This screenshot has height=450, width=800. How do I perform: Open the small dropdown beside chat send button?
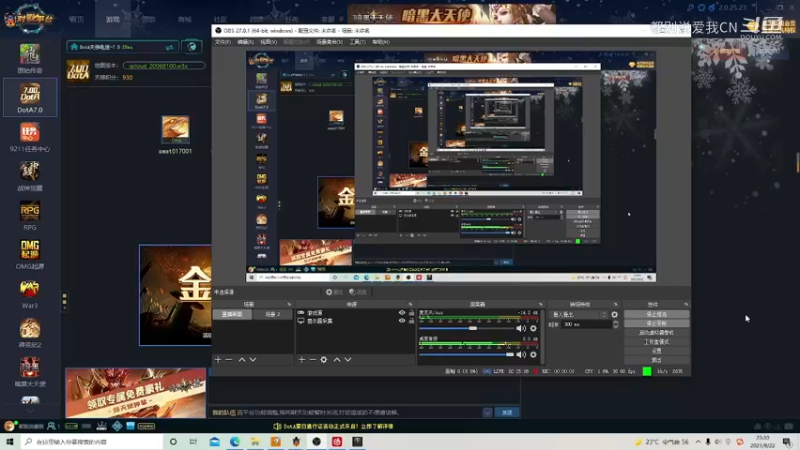click(x=487, y=412)
